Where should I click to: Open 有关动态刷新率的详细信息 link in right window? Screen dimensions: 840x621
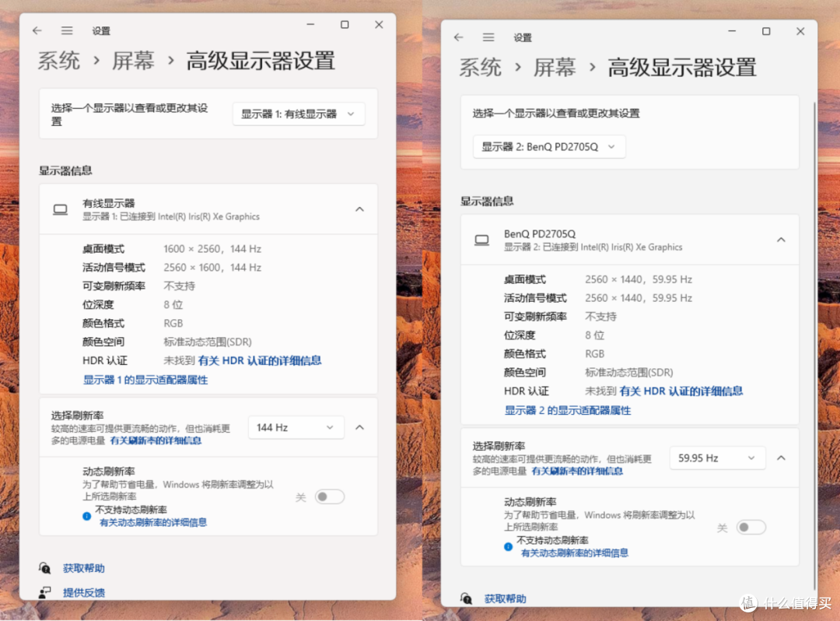click(575, 553)
